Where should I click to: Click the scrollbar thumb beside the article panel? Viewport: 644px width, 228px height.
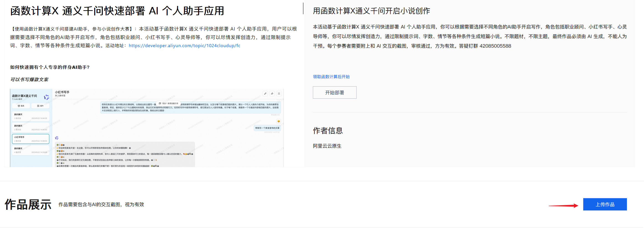click(x=303, y=8)
